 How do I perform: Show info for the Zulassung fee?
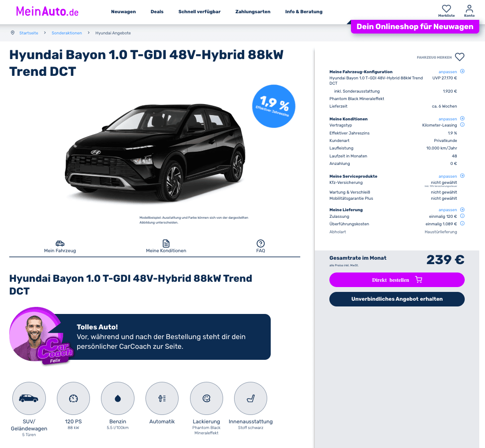click(463, 216)
